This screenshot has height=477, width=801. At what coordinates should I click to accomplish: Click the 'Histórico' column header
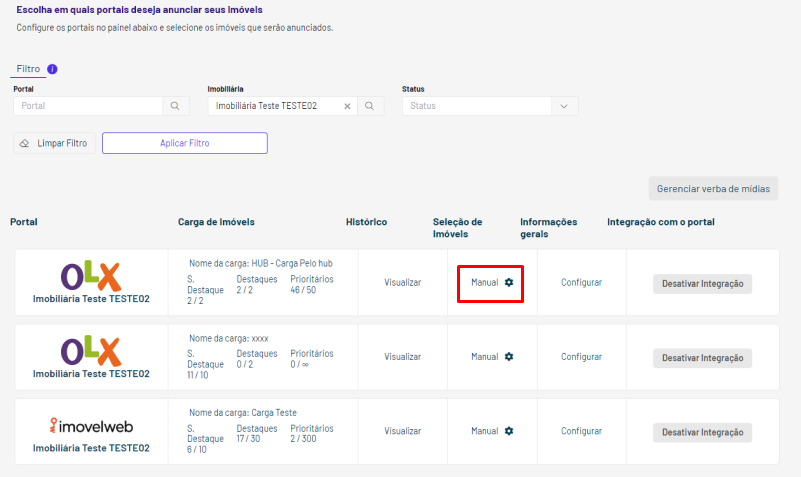tap(366, 222)
